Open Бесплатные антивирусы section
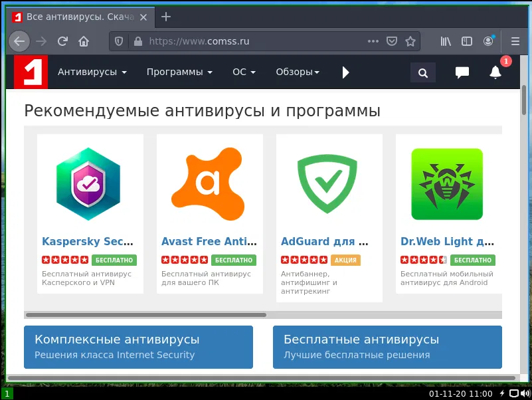Image resolution: width=532 pixels, height=400 pixels. pos(387,347)
